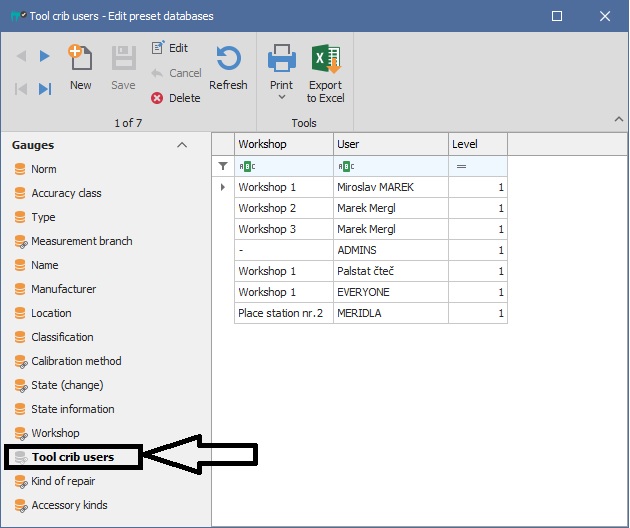This screenshot has width=630, height=528.
Task: Select Tool crib users item
Action: click(x=73, y=457)
